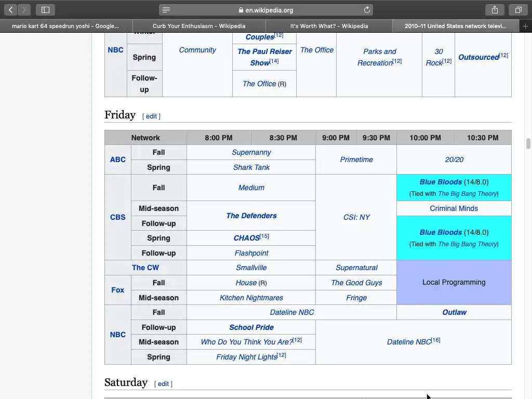The image size is (532, 399).
Task: Open the Share sheet icon
Action: (495, 10)
